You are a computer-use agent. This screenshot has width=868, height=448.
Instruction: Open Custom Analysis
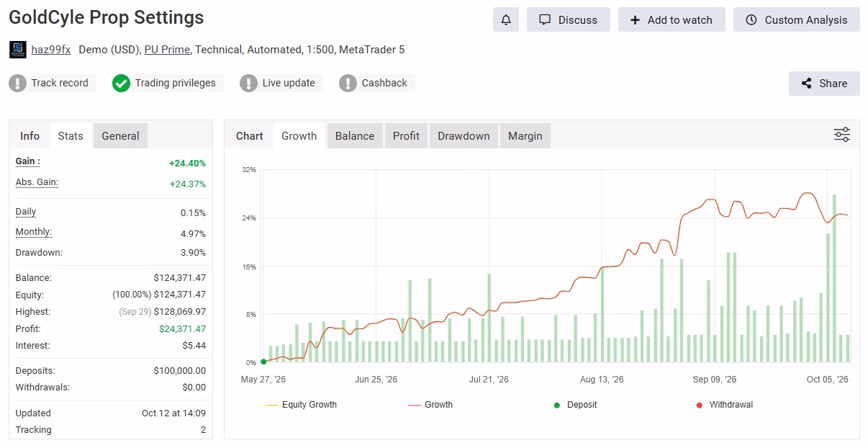pyautogui.click(x=796, y=20)
